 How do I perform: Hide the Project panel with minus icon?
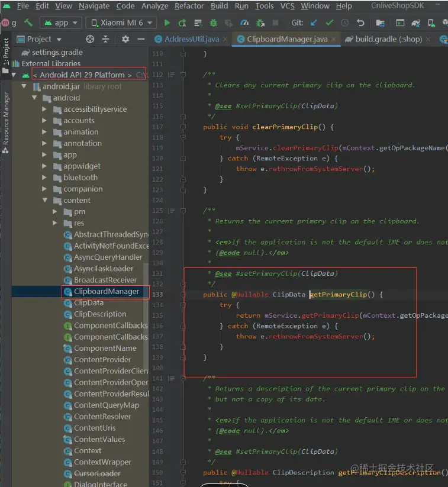tap(141, 39)
